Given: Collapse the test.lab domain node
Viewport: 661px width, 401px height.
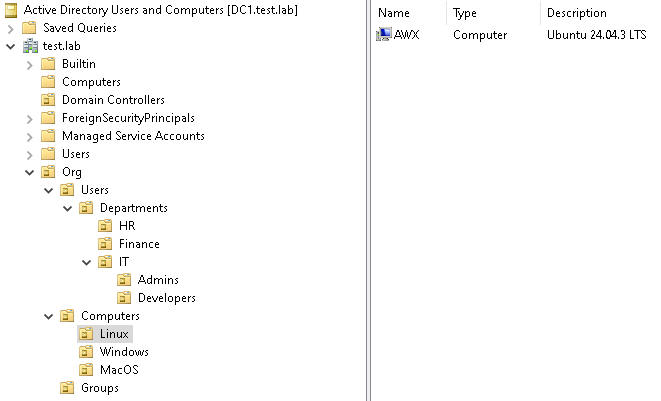Looking at the screenshot, I should coord(10,46).
